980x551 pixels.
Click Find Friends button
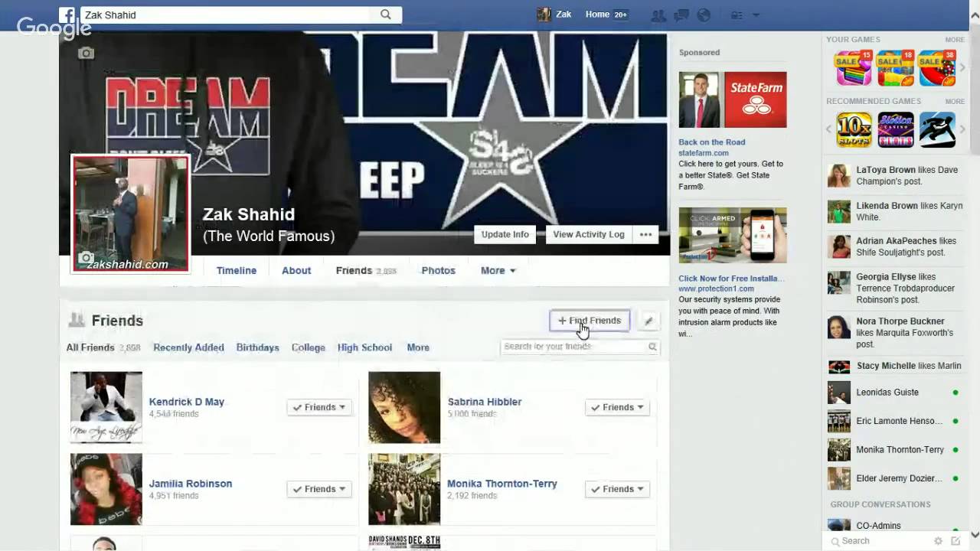click(590, 321)
